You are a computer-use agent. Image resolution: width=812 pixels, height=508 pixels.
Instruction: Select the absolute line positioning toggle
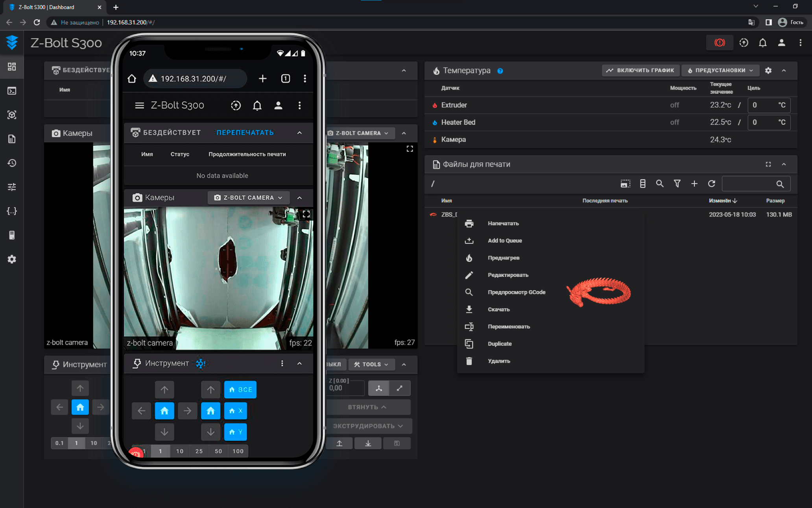[x=400, y=388]
